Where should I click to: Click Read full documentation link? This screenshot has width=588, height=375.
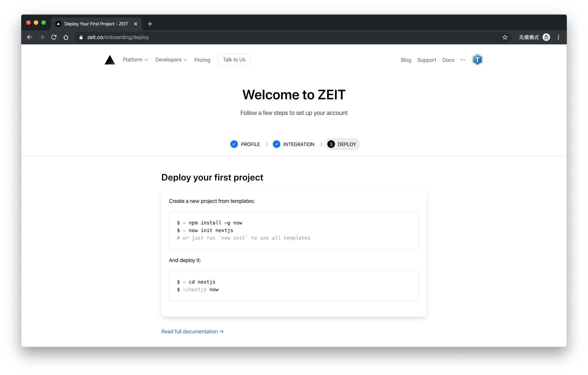192,331
